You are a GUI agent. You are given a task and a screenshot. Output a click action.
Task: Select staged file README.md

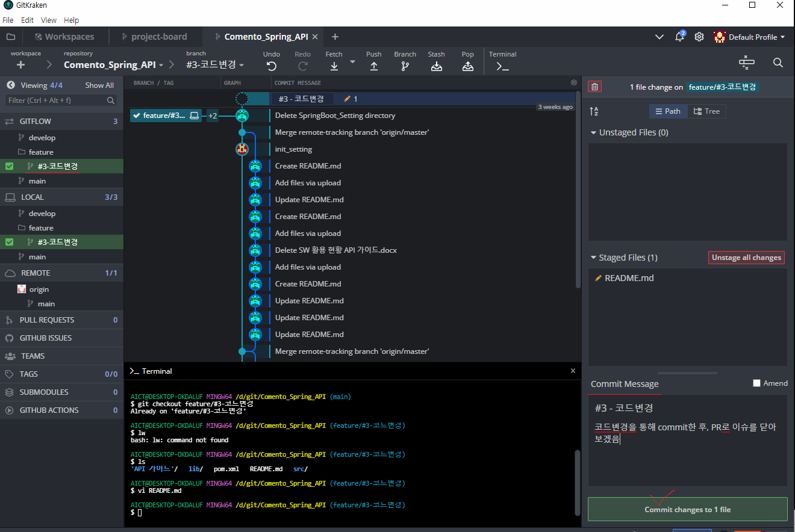click(688, 278)
